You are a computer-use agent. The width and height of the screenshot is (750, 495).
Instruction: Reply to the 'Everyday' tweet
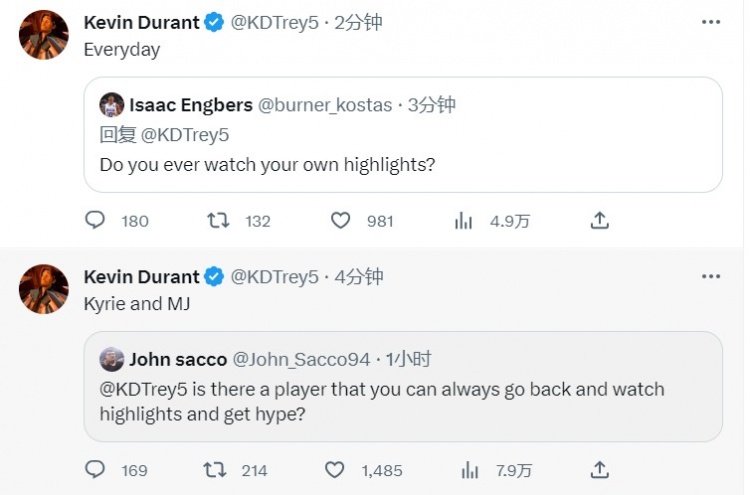point(95,220)
